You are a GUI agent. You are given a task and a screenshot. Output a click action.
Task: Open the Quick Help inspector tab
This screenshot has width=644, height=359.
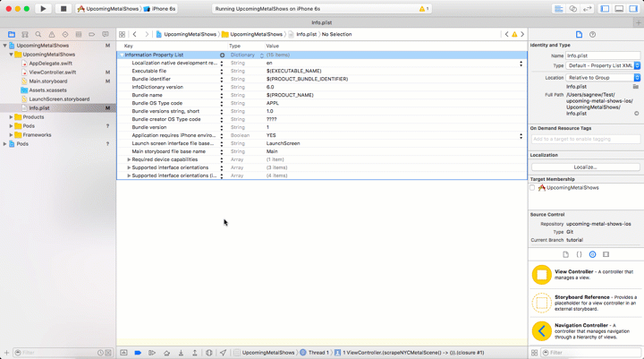click(x=593, y=35)
